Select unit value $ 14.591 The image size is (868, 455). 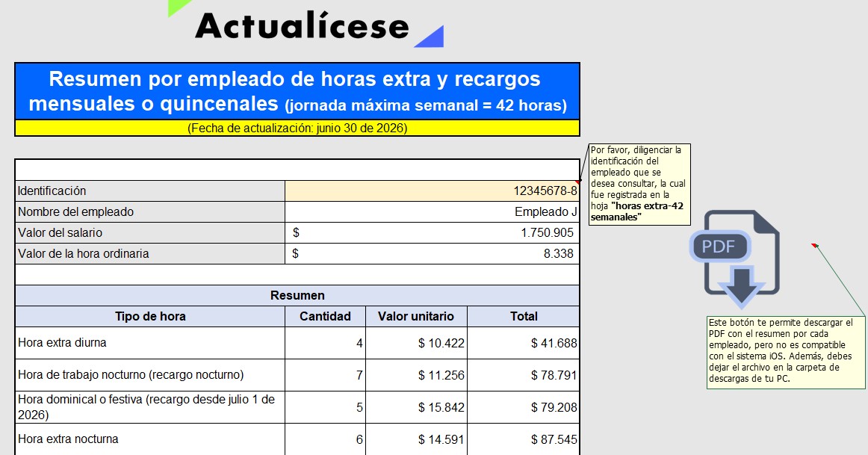point(416,439)
